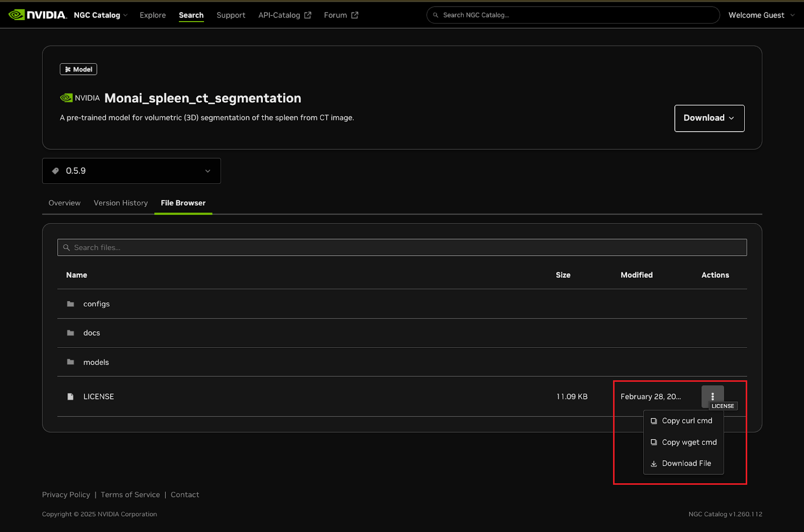This screenshot has height=532, width=804.
Task: Click the magnifier icon in Search files
Action: click(x=66, y=247)
